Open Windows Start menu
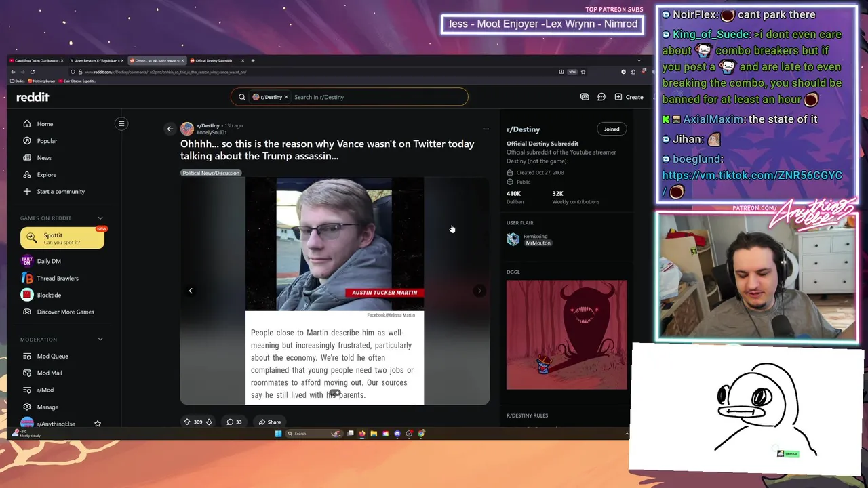Viewport: 868px width, 488px height. 278,434
